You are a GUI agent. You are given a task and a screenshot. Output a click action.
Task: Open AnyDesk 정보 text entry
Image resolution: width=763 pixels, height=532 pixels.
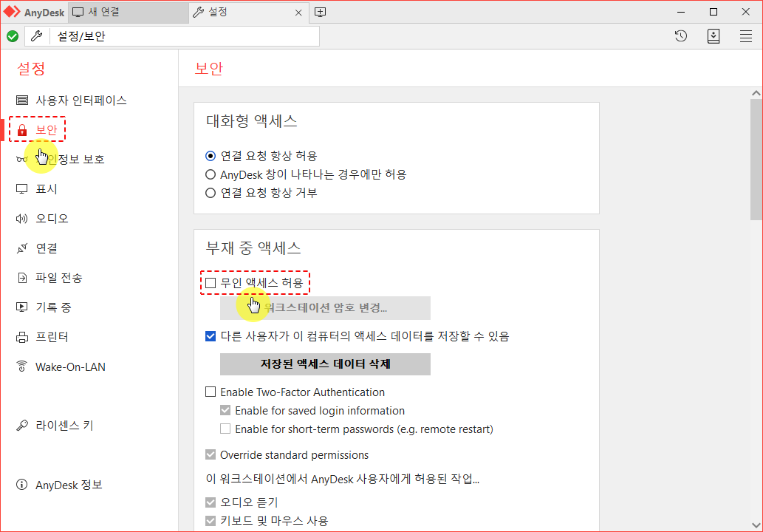tap(69, 485)
